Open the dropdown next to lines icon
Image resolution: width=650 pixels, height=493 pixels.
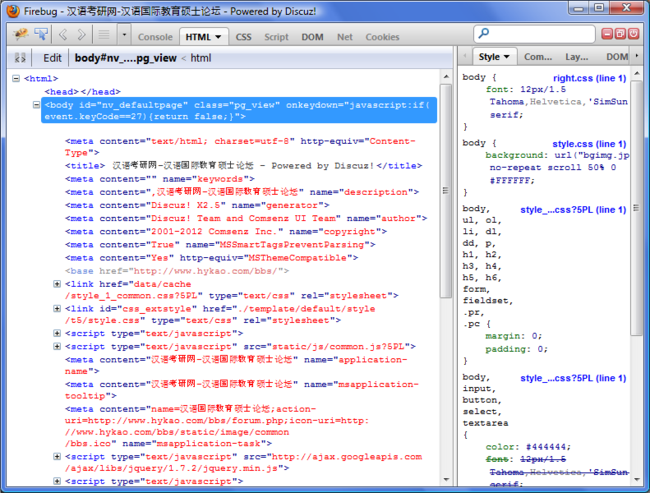coord(124,35)
